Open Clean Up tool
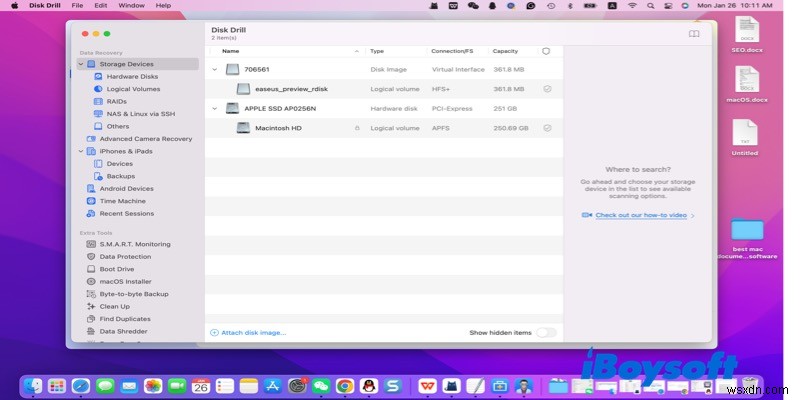Image resolution: width=800 pixels, height=400 pixels. [114, 307]
